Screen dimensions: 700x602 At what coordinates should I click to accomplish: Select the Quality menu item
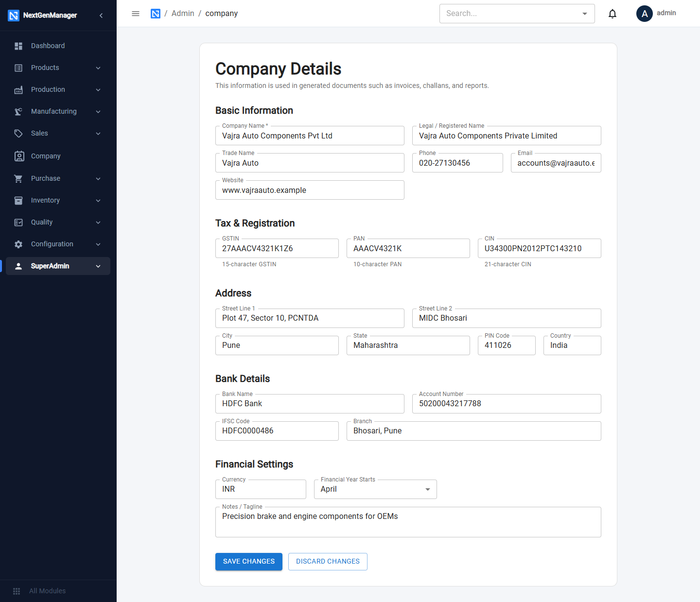click(58, 223)
